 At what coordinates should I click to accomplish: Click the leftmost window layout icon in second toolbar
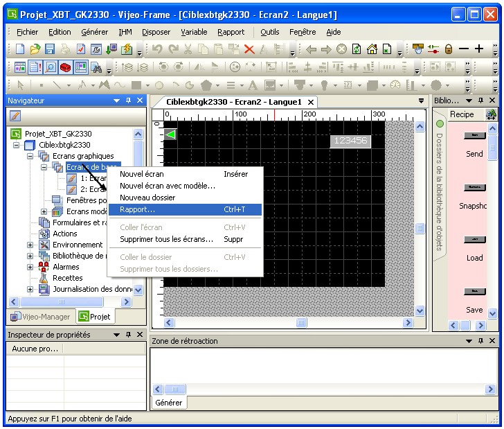coord(20,67)
